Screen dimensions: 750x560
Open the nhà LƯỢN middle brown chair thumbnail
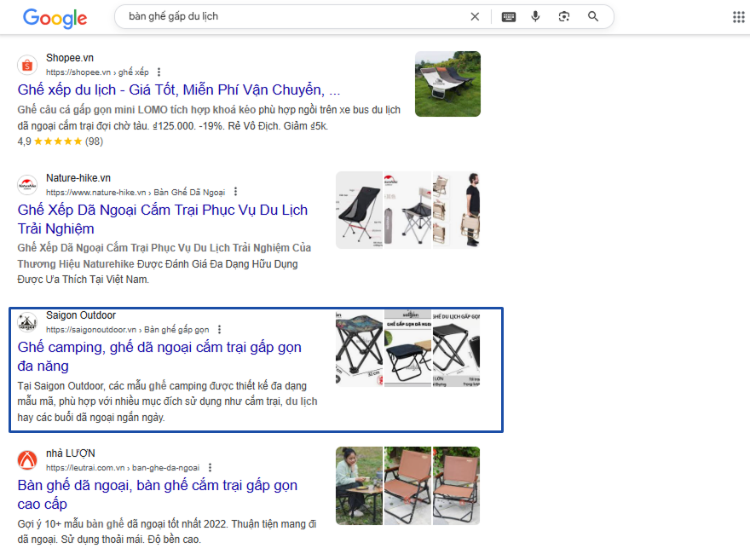coord(407,486)
